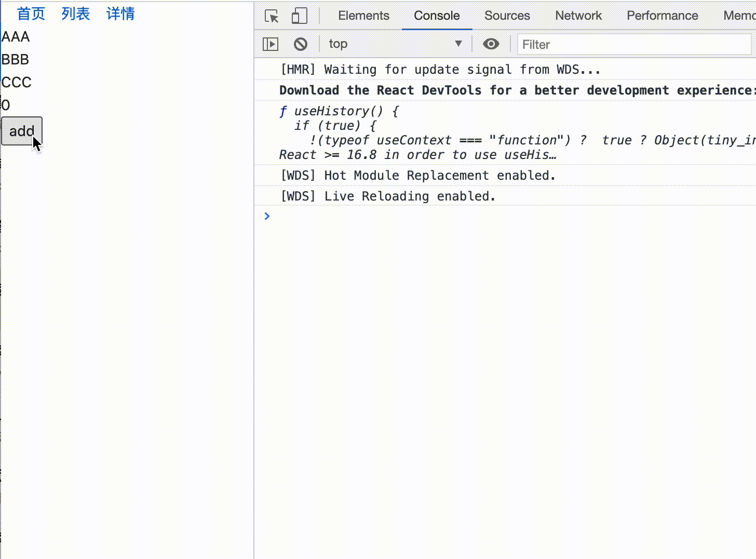Open the Sources tab
This screenshot has height=559, width=756.
tap(507, 16)
